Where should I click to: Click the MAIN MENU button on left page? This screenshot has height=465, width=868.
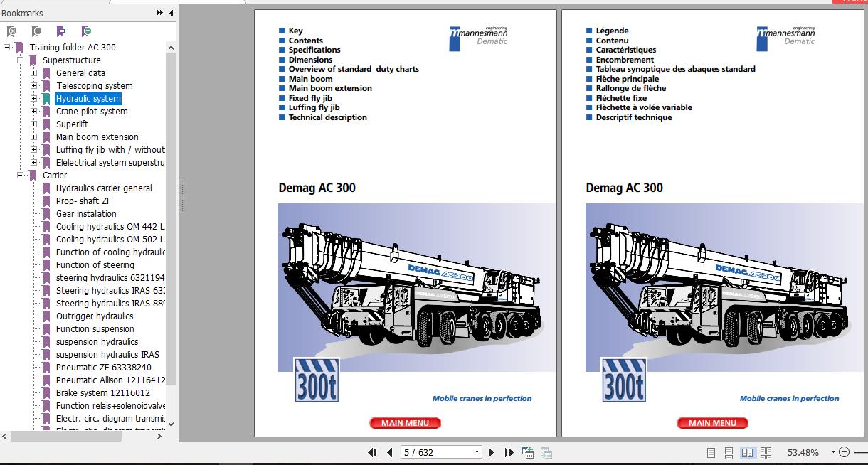point(405,422)
